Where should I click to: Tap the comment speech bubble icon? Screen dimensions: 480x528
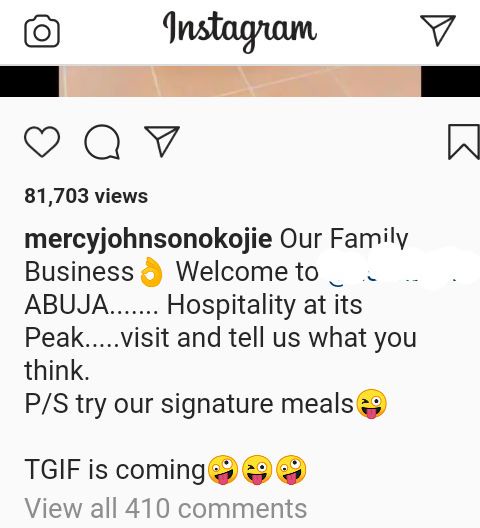click(102, 142)
